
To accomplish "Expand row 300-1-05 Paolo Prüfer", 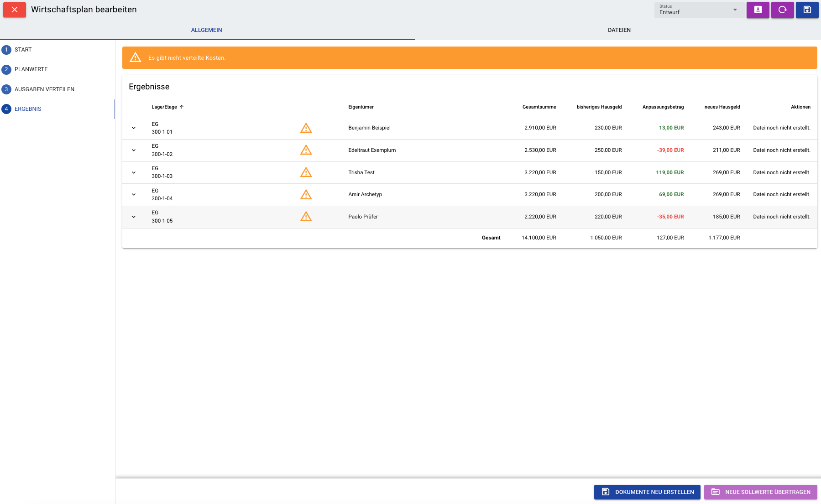I will coord(134,217).
